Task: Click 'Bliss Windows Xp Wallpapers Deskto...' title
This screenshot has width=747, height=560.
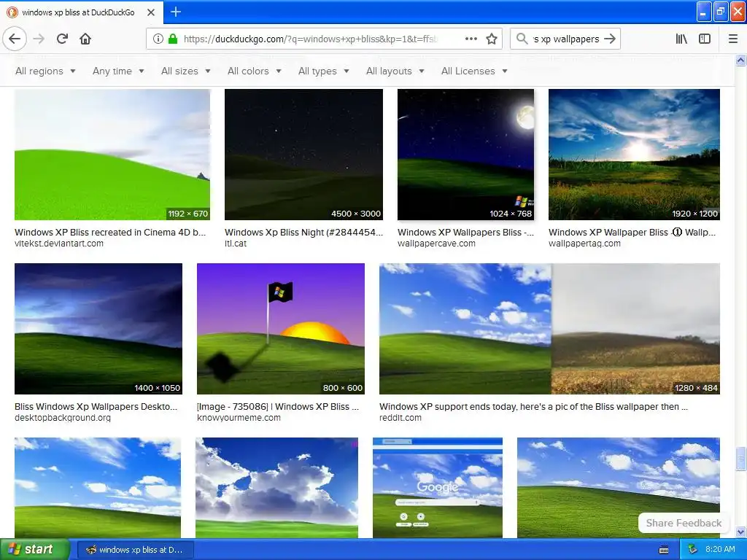Action: (96, 407)
